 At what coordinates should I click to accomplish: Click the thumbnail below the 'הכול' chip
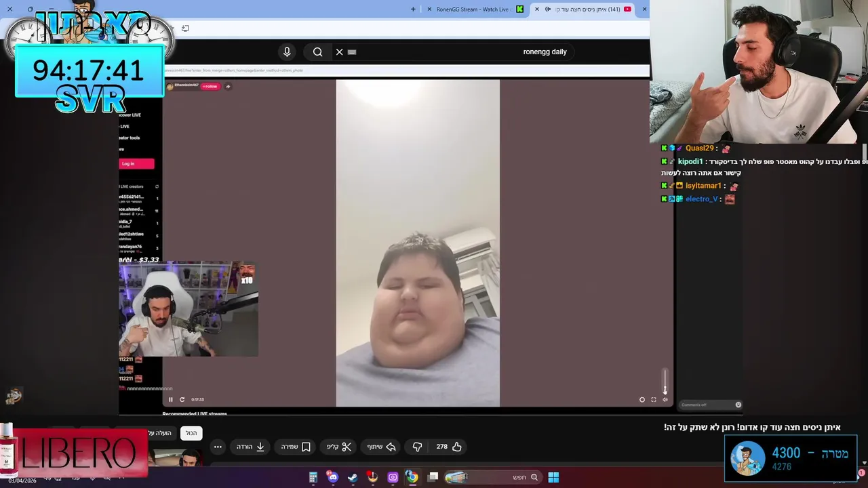pyautogui.click(x=175, y=457)
